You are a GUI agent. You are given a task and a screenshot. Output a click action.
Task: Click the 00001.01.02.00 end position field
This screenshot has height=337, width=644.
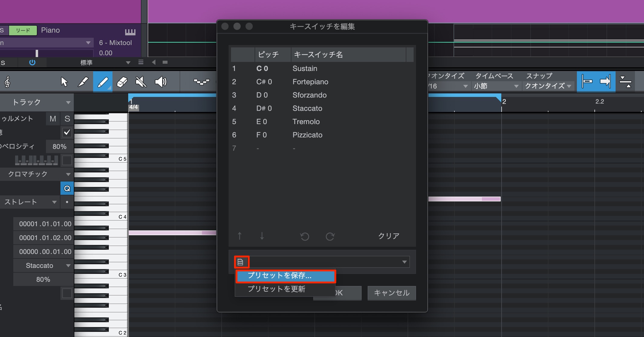44,238
